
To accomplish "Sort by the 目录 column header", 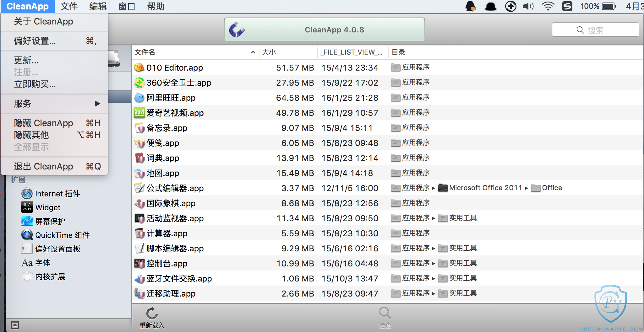I will (x=515, y=52).
